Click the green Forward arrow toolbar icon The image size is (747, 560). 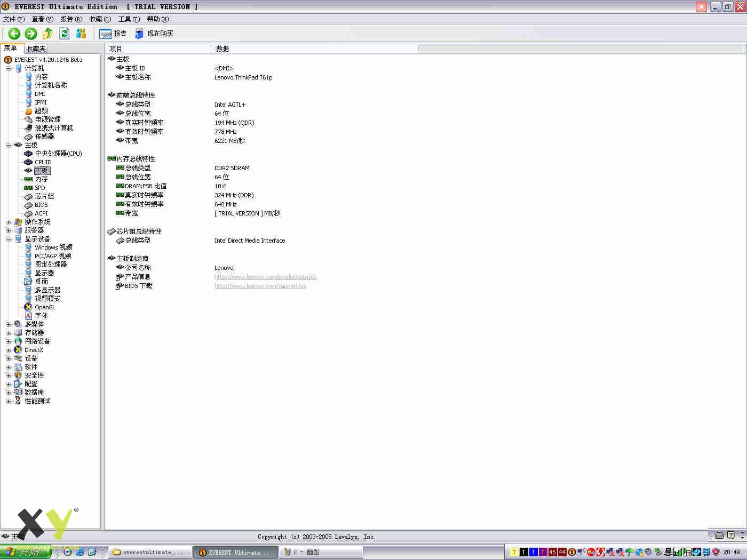point(31,34)
